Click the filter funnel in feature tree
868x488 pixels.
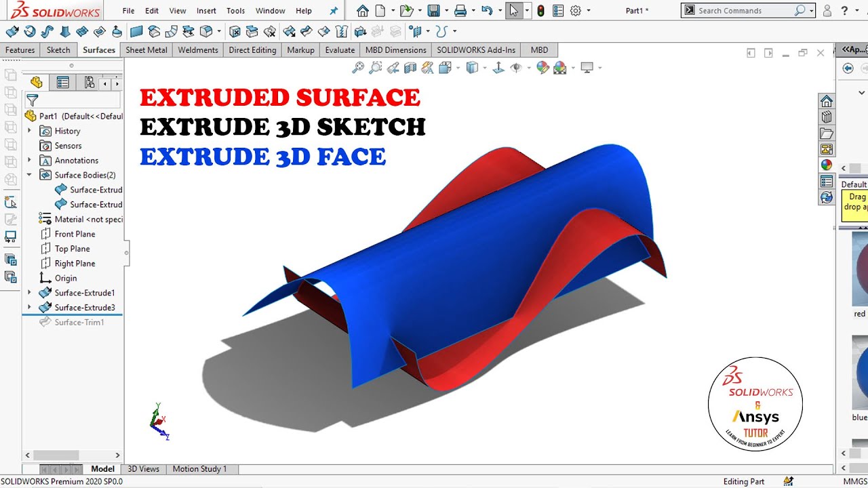pos(32,100)
